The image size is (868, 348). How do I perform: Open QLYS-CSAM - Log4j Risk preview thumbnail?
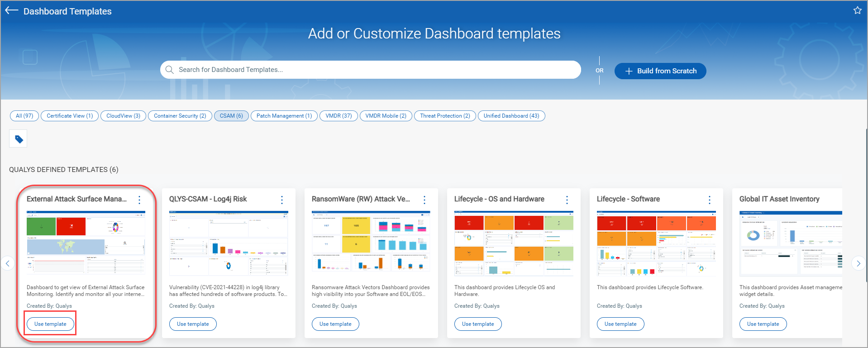[229, 243]
